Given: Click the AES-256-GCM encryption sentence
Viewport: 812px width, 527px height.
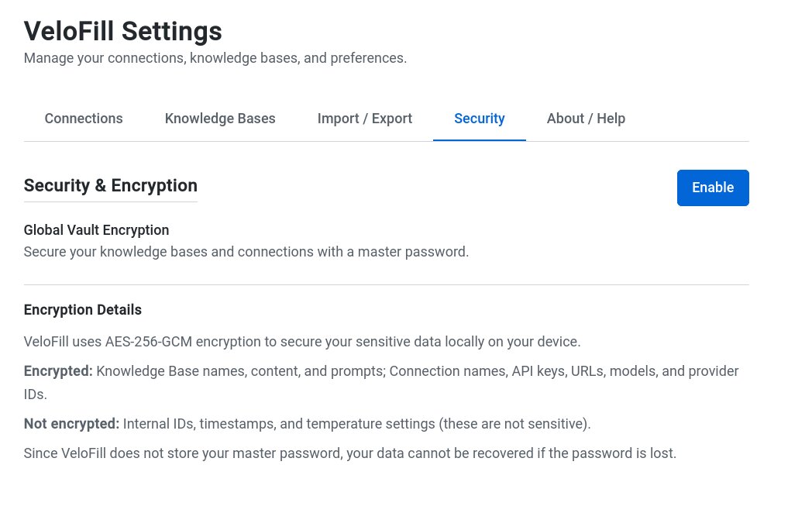Looking at the screenshot, I should tap(302, 341).
